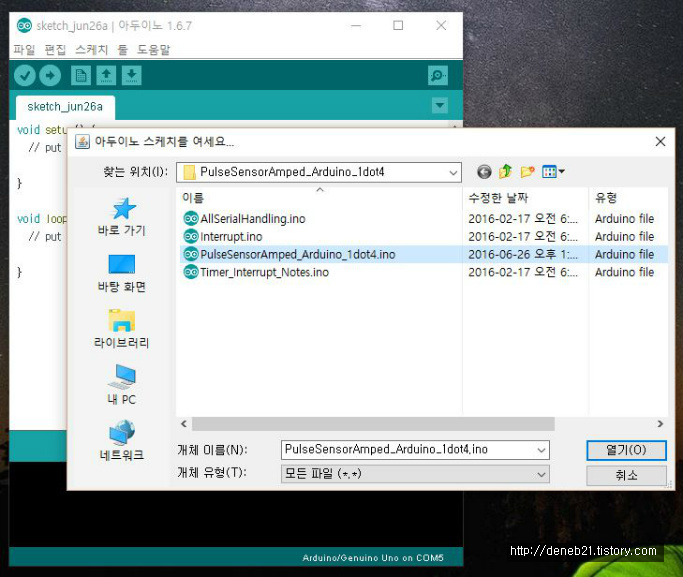Maximize the Arduino window

[398, 26]
